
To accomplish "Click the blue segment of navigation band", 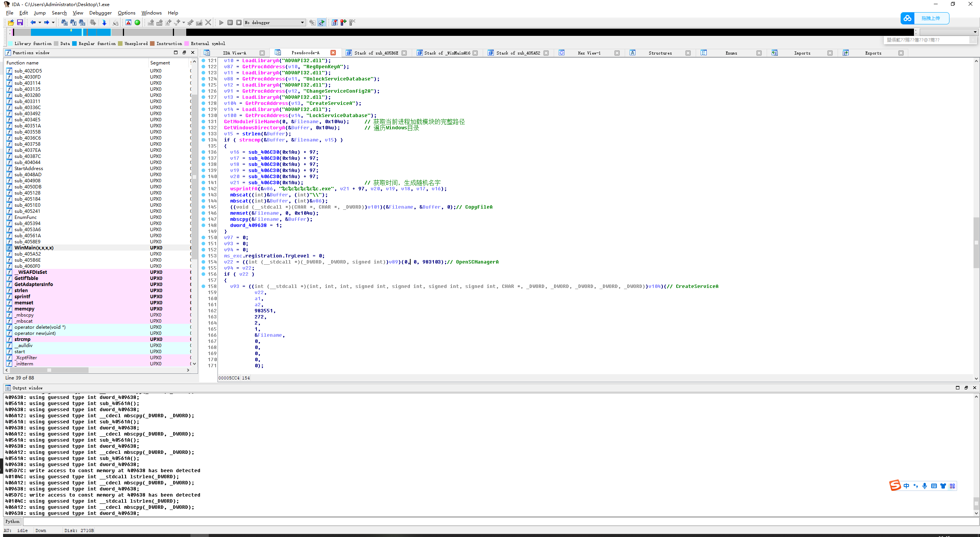I will pos(53,32).
